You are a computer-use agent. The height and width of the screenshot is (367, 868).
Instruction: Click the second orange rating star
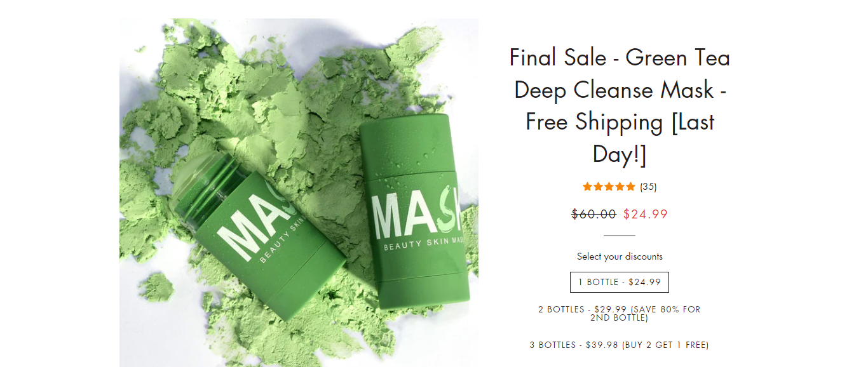(x=599, y=187)
